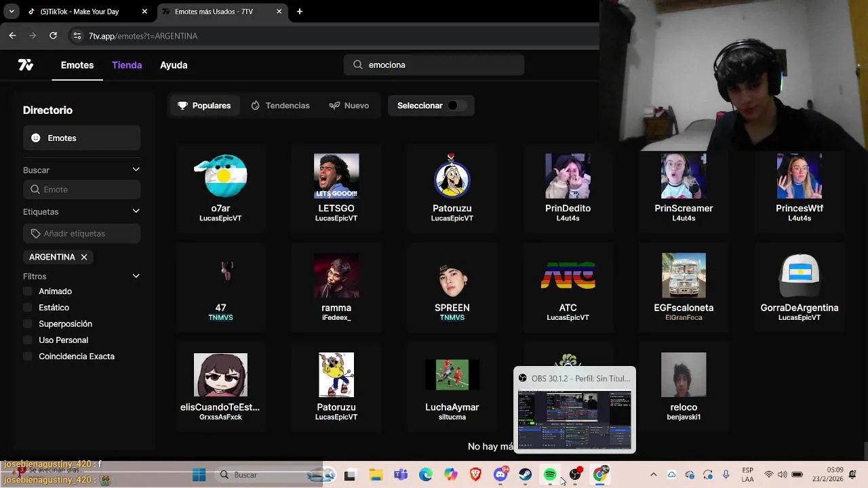Show hidden system tray icons
The height and width of the screenshot is (488, 868).
653,475
